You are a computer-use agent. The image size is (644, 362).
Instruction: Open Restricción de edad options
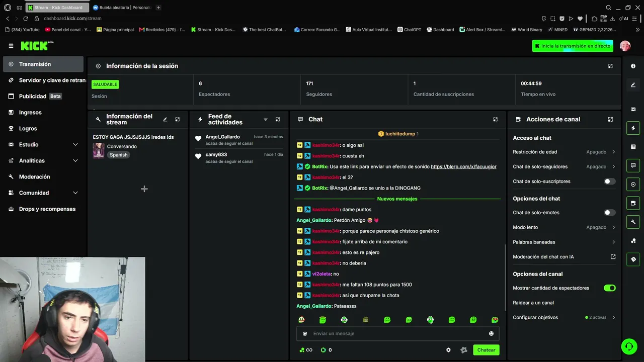[564, 152]
